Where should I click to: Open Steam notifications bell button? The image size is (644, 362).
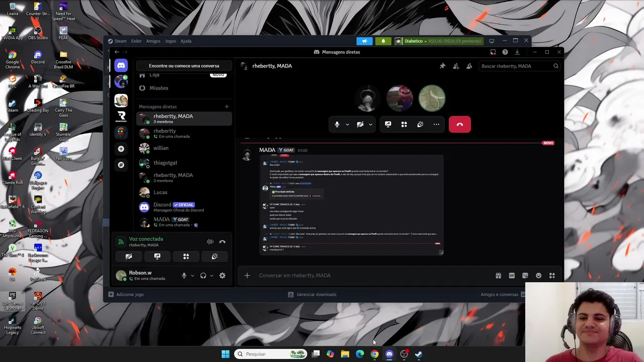tap(383, 41)
